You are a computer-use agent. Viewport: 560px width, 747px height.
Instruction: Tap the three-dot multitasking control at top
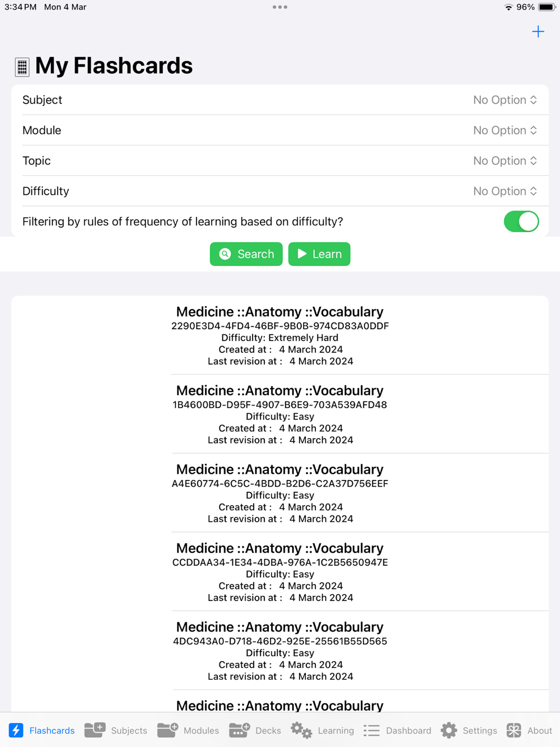coord(280,7)
